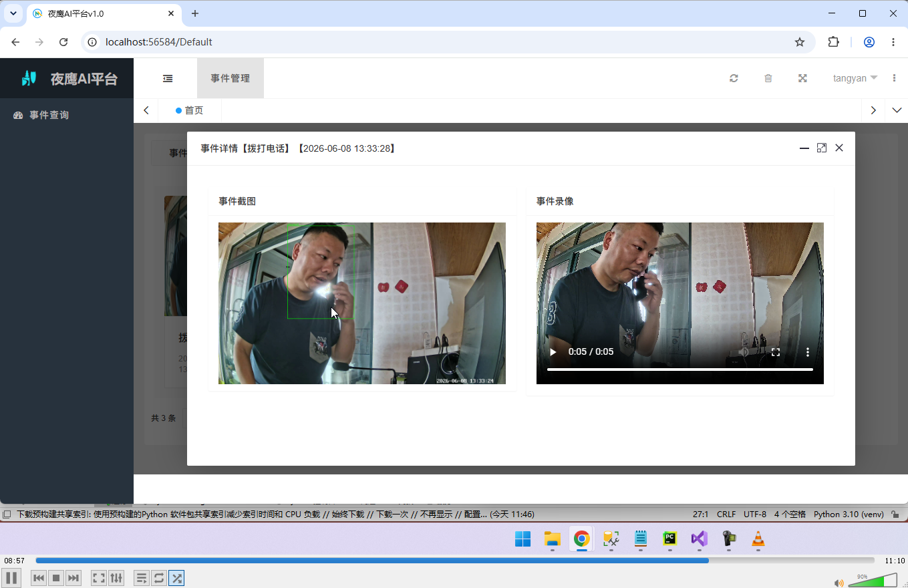Screen dimensions: 908x588
Task: Close the 夜鹰AI平台v1.0 browser tab
Action: click(171, 13)
